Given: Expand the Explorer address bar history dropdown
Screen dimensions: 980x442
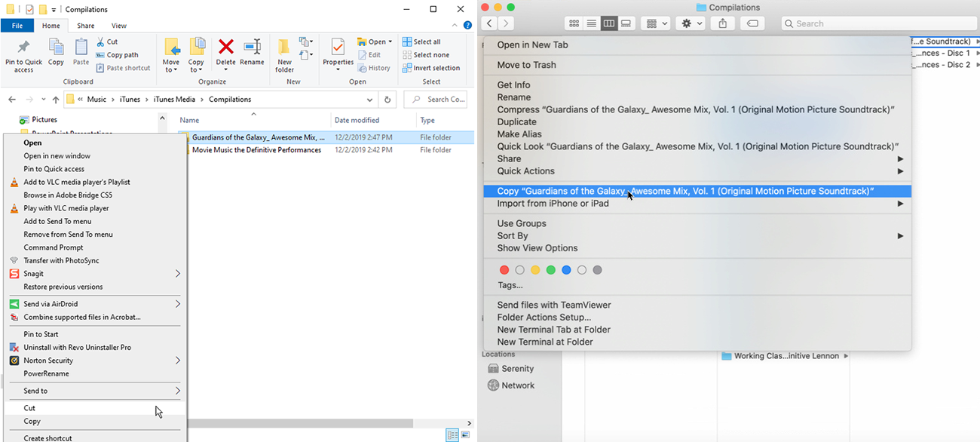Looking at the screenshot, I should coord(369,100).
